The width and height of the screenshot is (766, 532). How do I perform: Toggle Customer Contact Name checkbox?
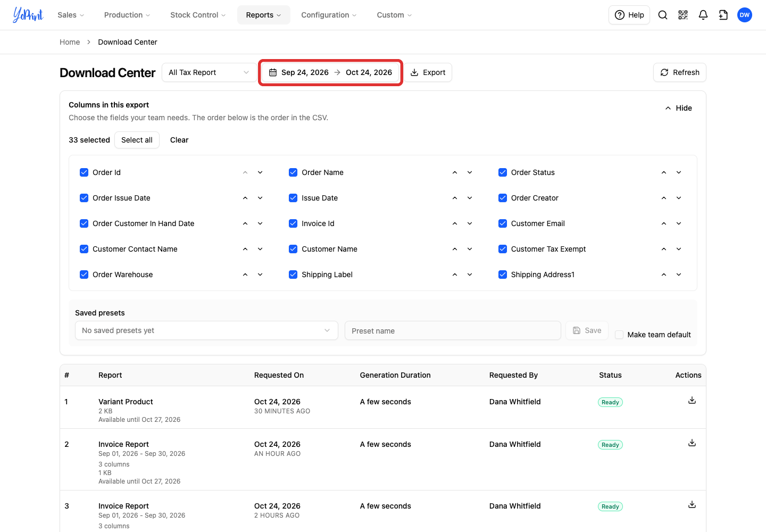(x=84, y=249)
